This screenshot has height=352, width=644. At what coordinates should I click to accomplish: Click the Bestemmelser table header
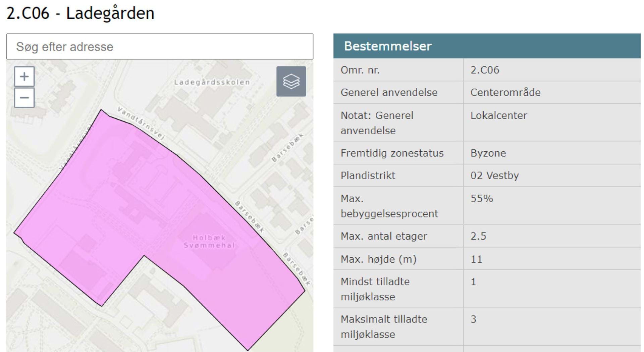coord(387,46)
